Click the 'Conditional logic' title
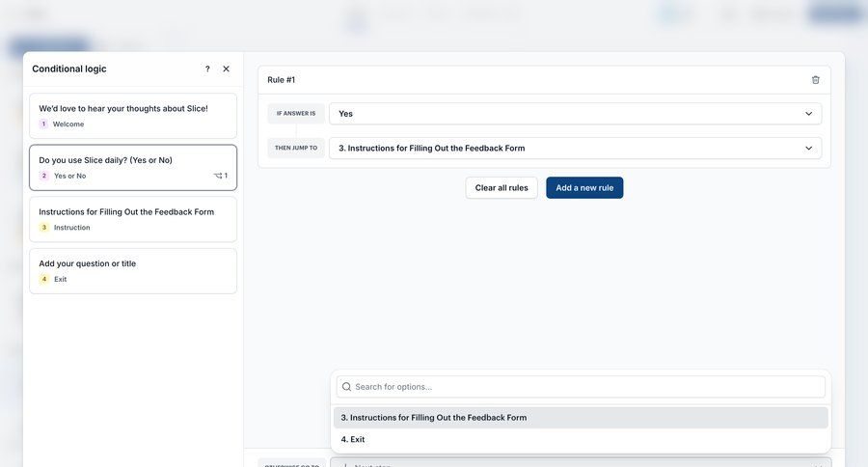868x467 pixels. (x=69, y=69)
